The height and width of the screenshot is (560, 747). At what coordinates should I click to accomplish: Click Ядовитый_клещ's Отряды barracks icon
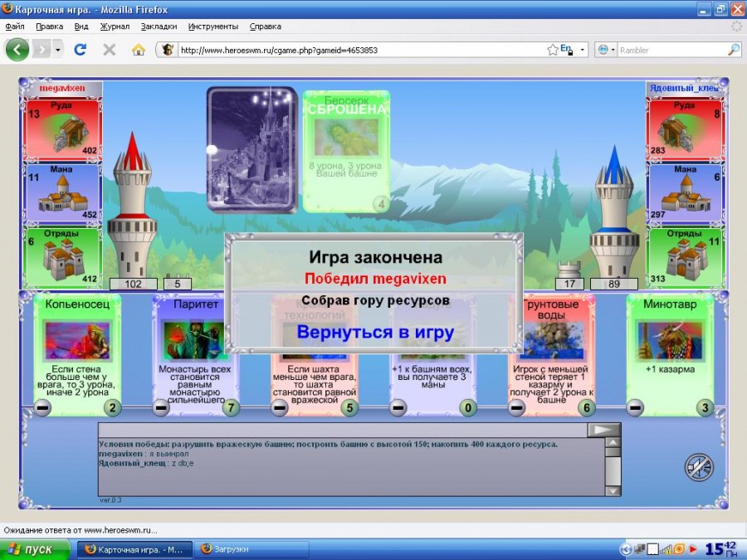686,259
